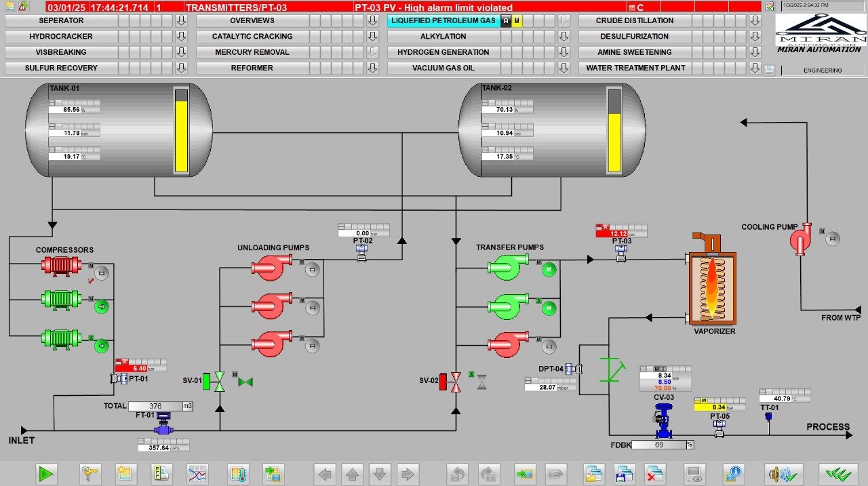Toggle the SV-01 green valve
The height and width of the screenshot is (486, 868).
pos(219,382)
